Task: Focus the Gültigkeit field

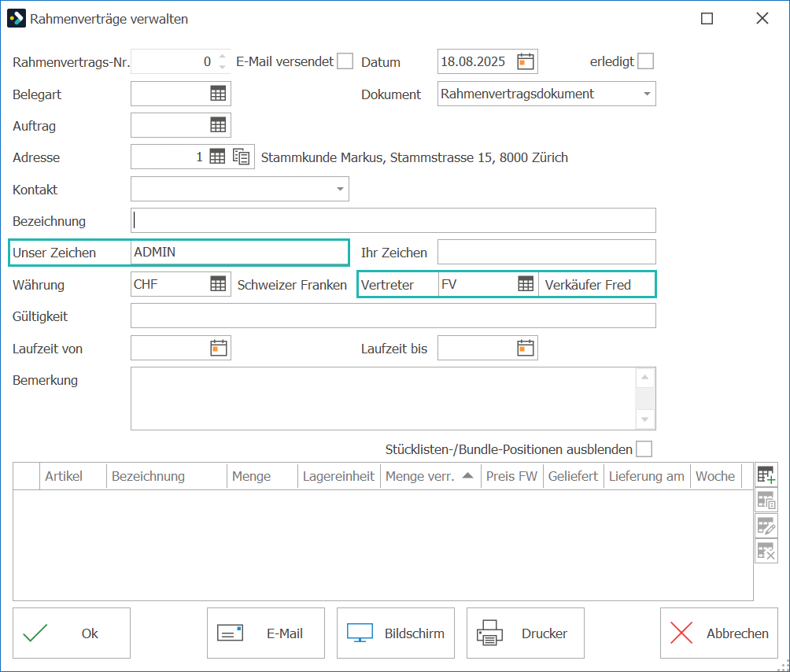Action: (x=393, y=316)
